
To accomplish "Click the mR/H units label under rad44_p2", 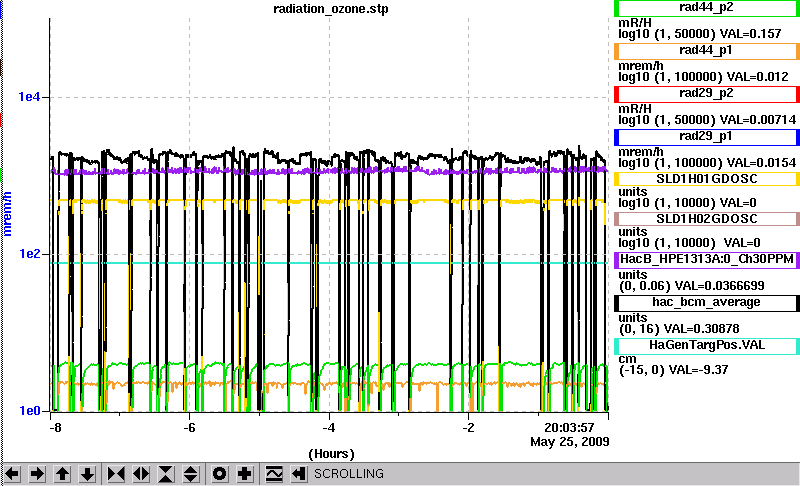I will pos(635,23).
